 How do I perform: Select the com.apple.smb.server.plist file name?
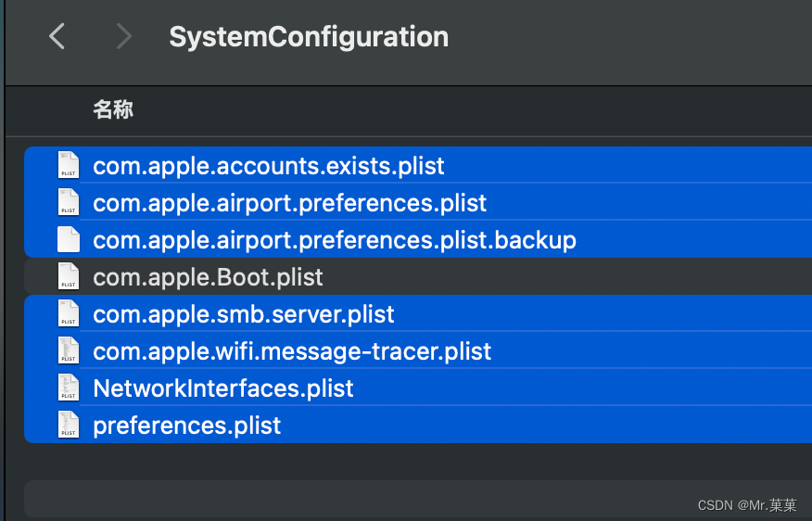click(x=244, y=314)
